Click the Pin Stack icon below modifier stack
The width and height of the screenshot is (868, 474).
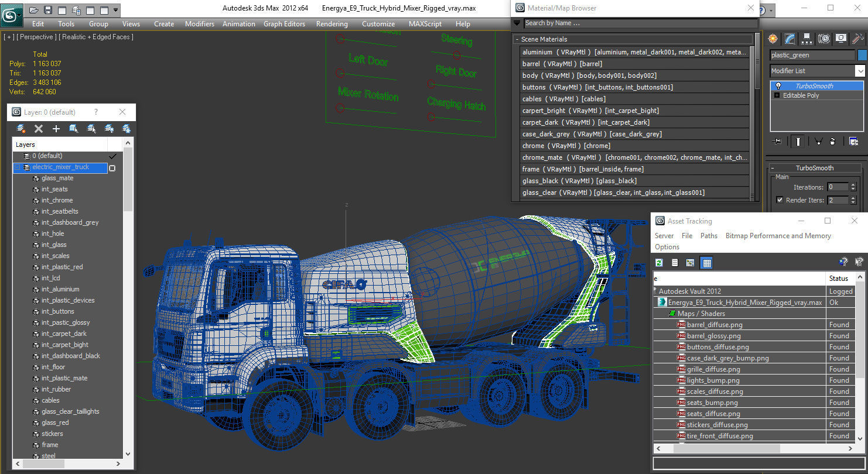coord(777,141)
